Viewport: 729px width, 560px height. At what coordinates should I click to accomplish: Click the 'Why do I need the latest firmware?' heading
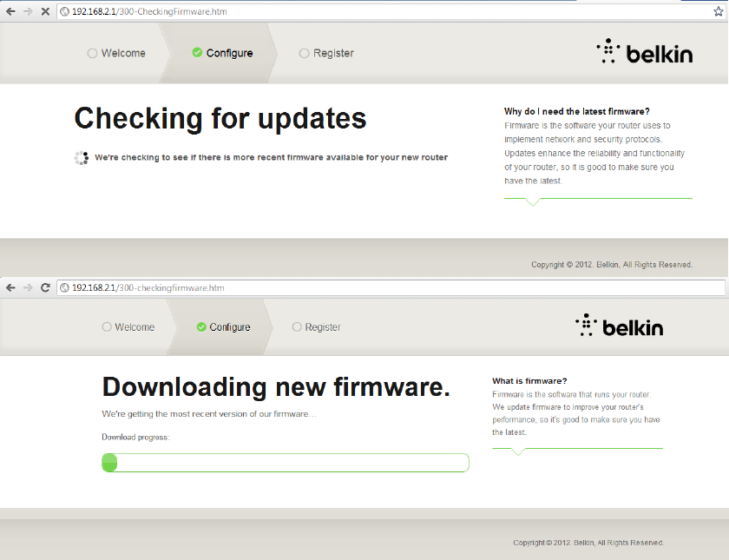click(x=577, y=112)
